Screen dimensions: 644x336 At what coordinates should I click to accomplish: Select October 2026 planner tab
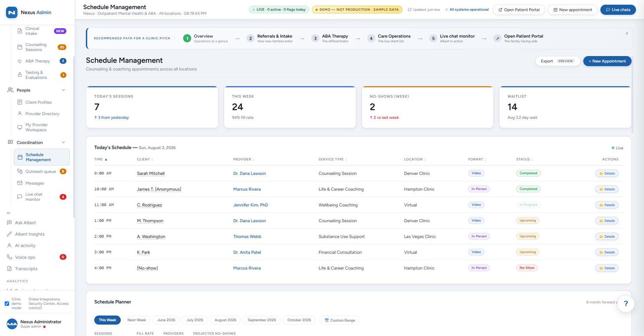tap(299, 320)
